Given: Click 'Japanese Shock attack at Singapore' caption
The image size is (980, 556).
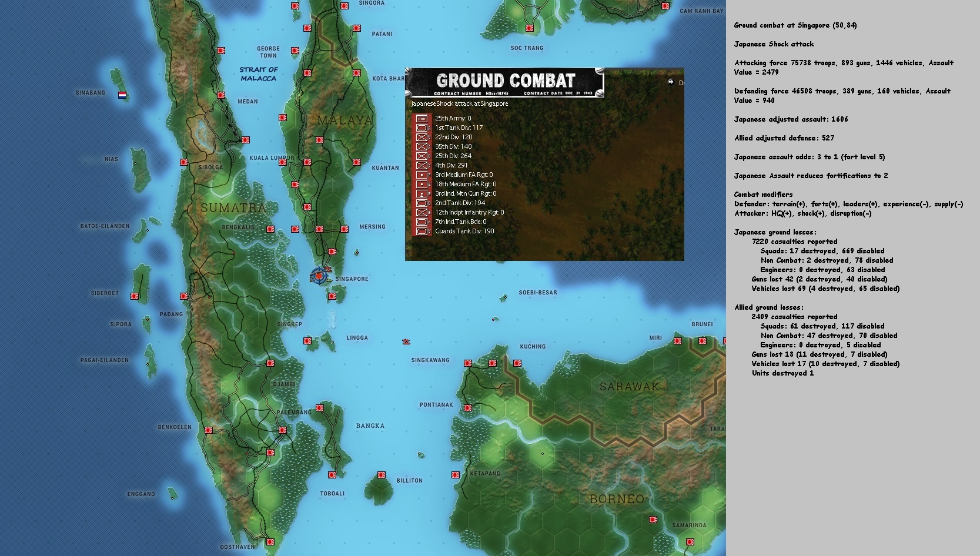Looking at the screenshot, I should click(460, 103).
